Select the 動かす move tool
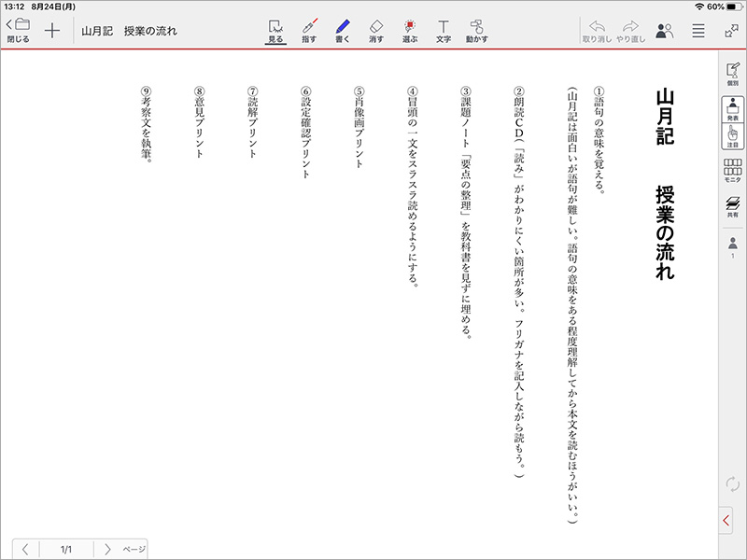The height and width of the screenshot is (560, 747). (x=477, y=32)
